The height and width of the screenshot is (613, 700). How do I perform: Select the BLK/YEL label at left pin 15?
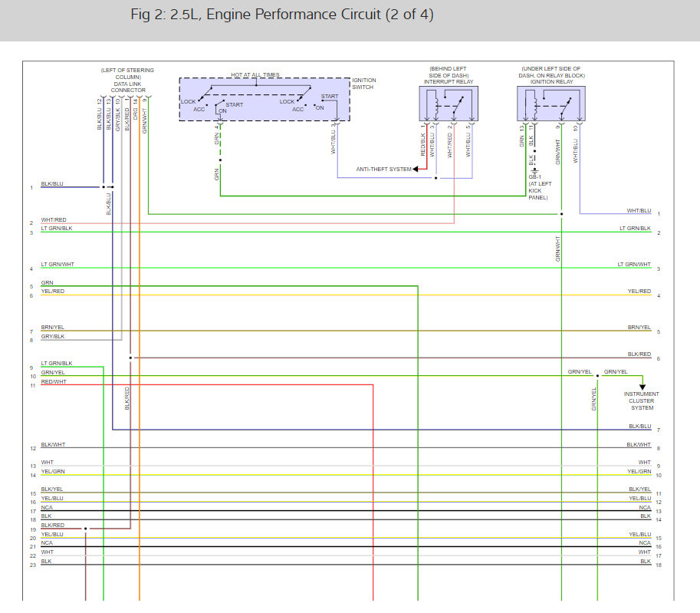point(52,489)
